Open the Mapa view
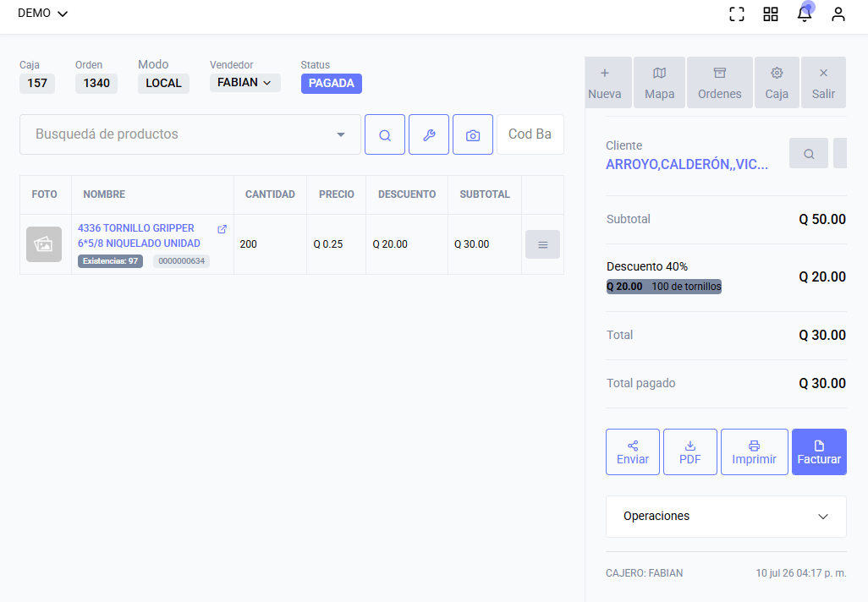This screenshot has height=602, width=868. [659, 83]
